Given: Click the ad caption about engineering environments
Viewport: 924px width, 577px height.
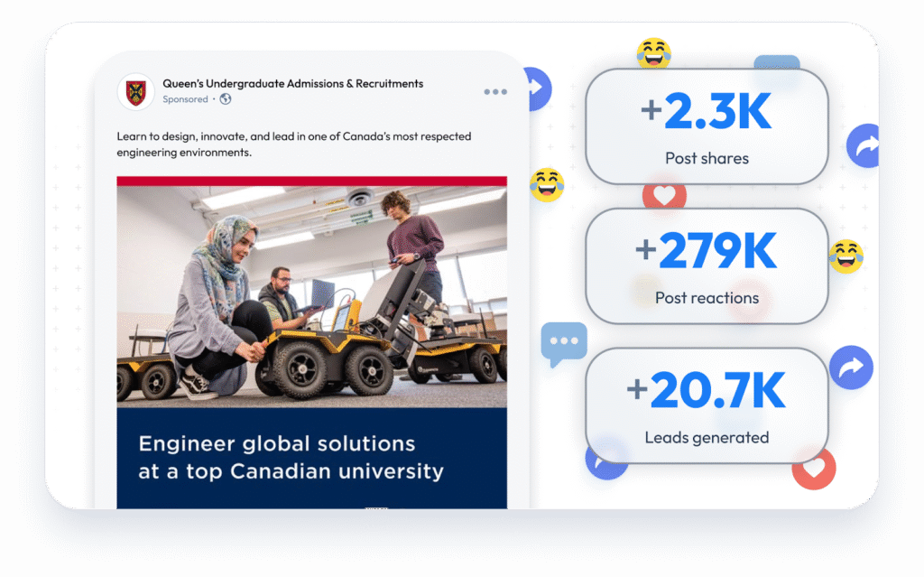Looking at the screenshot, I should (294, 144).
